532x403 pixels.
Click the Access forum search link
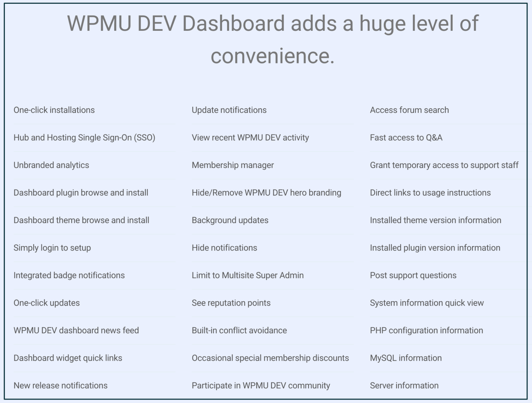click(x=409, y=110)
